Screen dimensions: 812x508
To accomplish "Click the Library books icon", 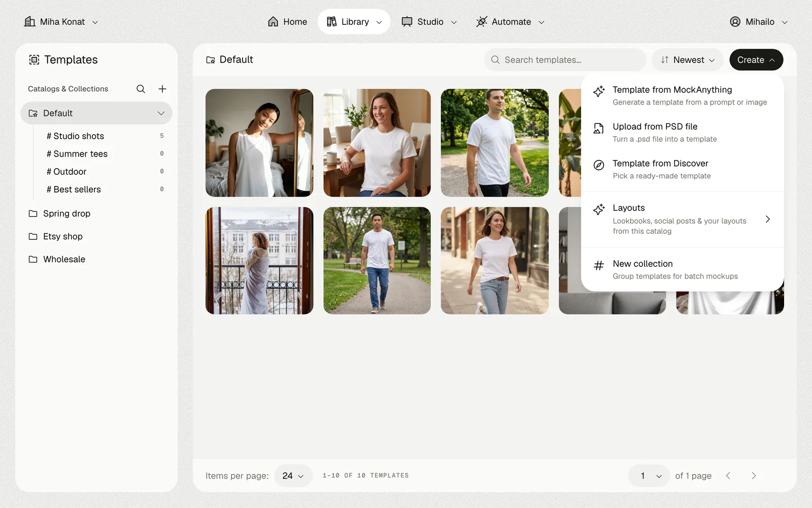I will pyautogui.click(x=331, y=21).
